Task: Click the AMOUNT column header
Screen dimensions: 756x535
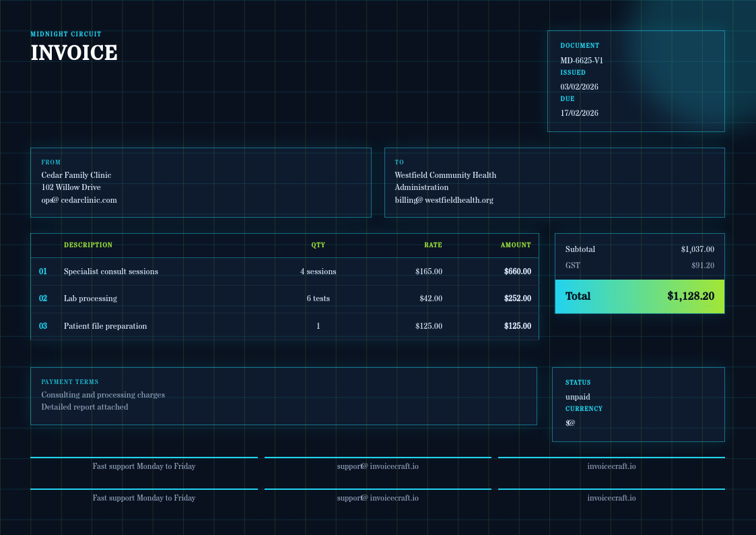Action: coord(516,245)
